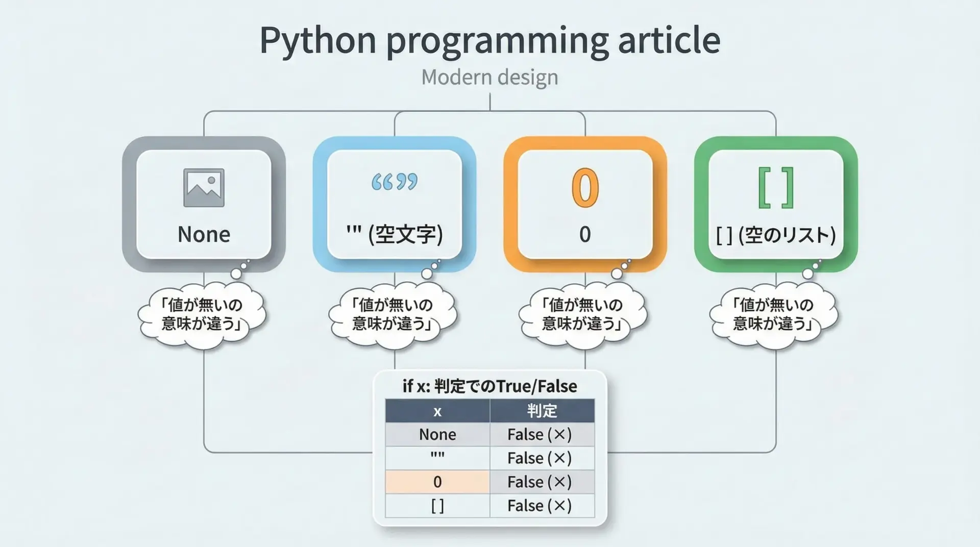
Task: Click the blue quotation marks icon
Action: tap(394, 182)
